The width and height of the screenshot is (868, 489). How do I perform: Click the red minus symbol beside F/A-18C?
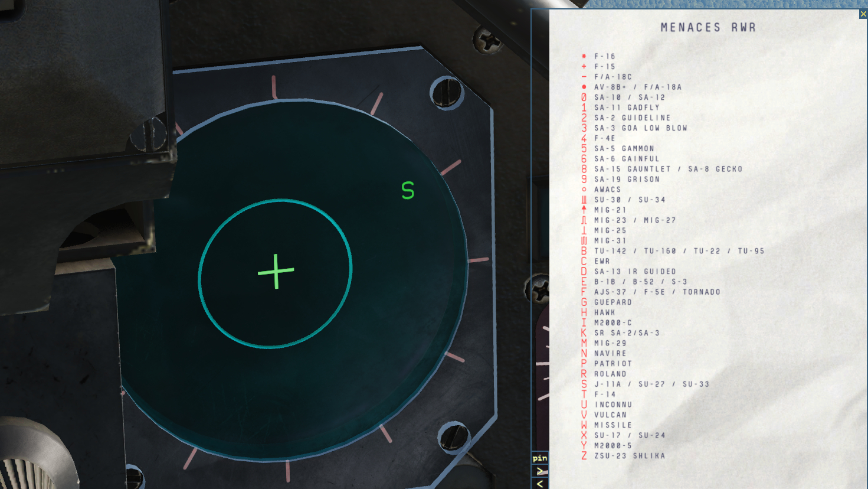point(584,77)
